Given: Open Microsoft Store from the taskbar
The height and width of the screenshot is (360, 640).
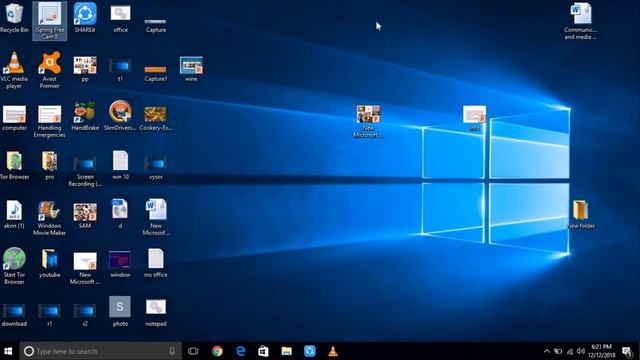Looking at the screenshot, I should tap(263, 351).
